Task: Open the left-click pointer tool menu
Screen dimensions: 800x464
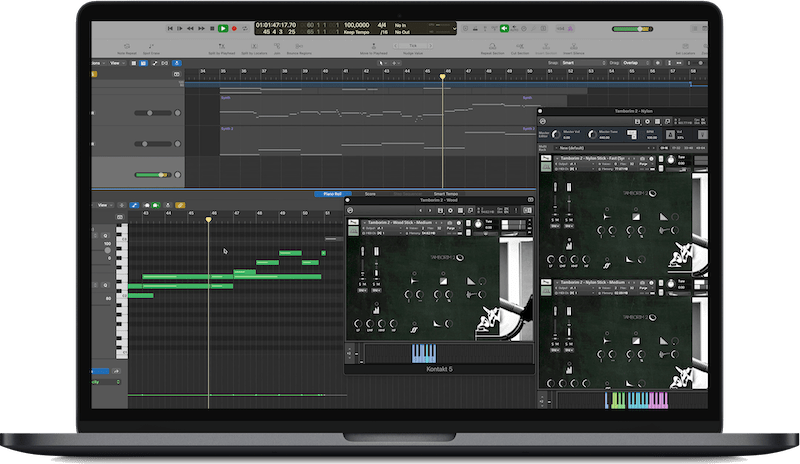Action: tap(382, 63)
